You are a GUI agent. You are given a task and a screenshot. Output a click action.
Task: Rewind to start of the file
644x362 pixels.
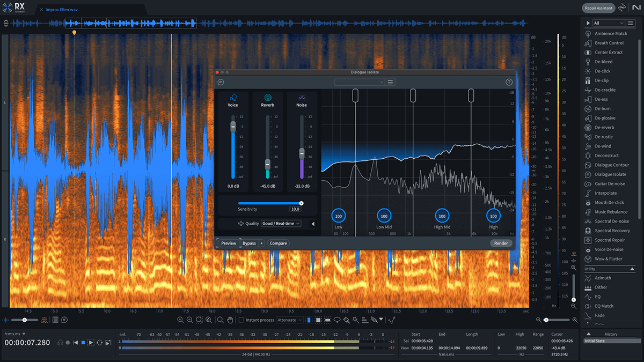click(x=76, y=342)
